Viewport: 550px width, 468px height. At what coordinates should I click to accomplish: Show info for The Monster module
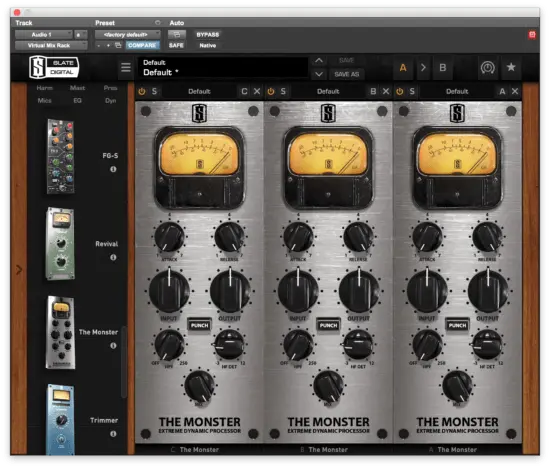click(x=113, y=346)
